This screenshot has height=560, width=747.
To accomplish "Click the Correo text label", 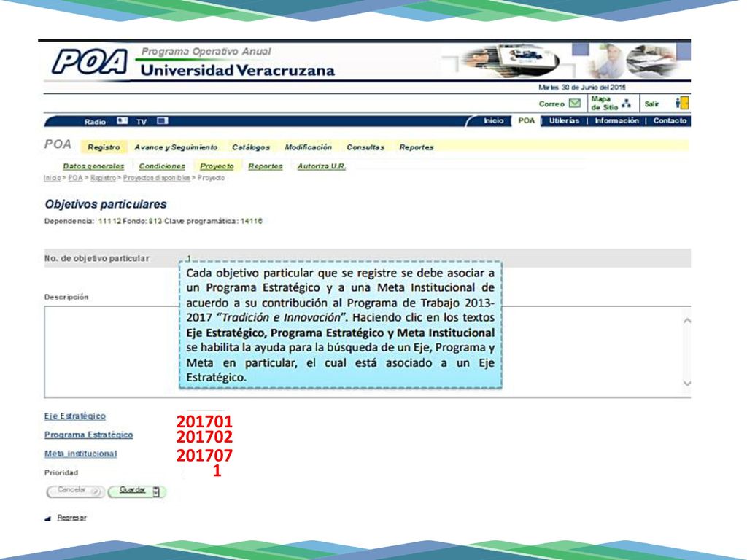I will pyautogui.click(x=551, y=104).
